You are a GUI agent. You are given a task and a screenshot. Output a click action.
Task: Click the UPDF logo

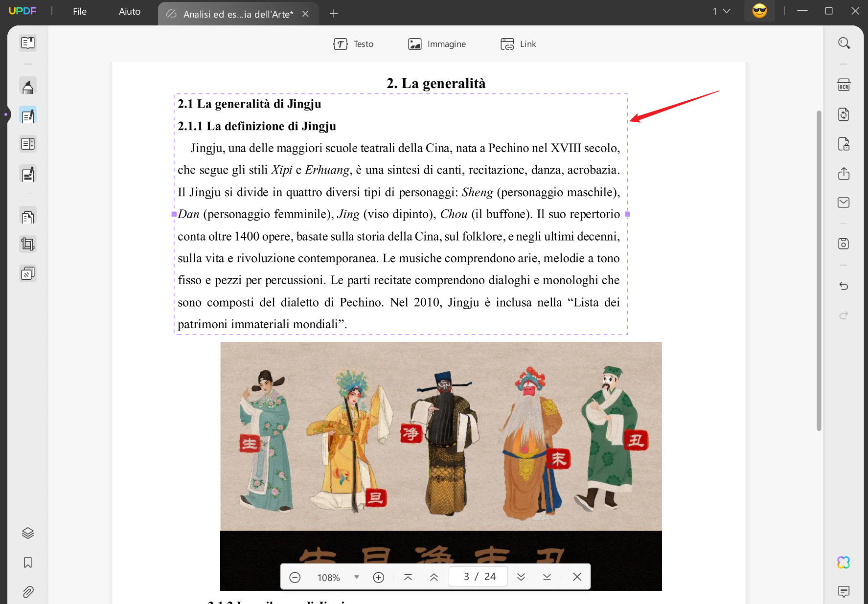coord(23,11)
